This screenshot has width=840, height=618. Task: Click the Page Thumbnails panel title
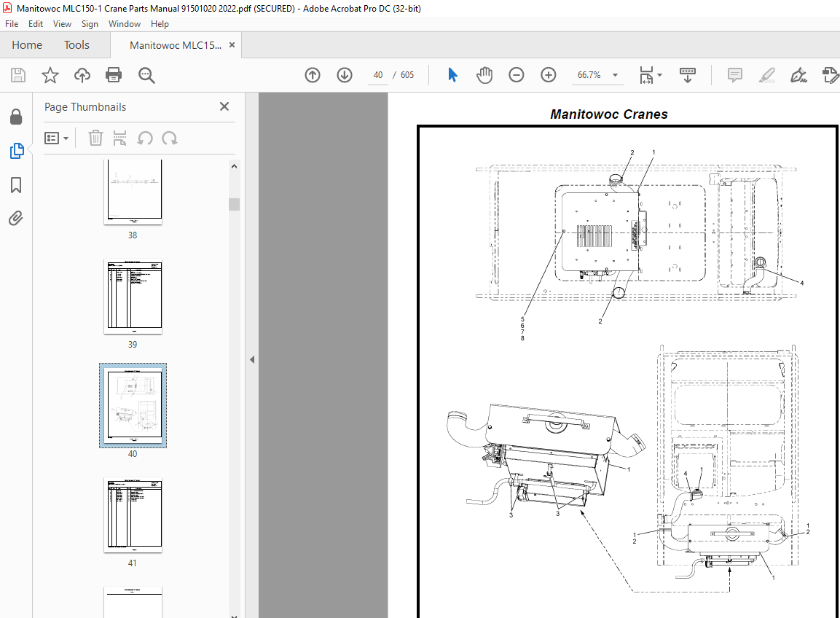[85, 106]
